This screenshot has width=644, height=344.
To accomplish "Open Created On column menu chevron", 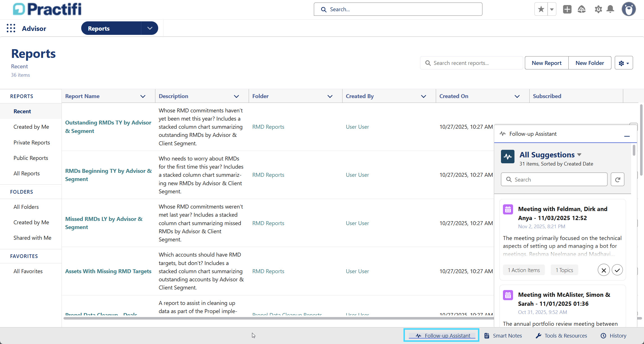I will coord(517,96).
